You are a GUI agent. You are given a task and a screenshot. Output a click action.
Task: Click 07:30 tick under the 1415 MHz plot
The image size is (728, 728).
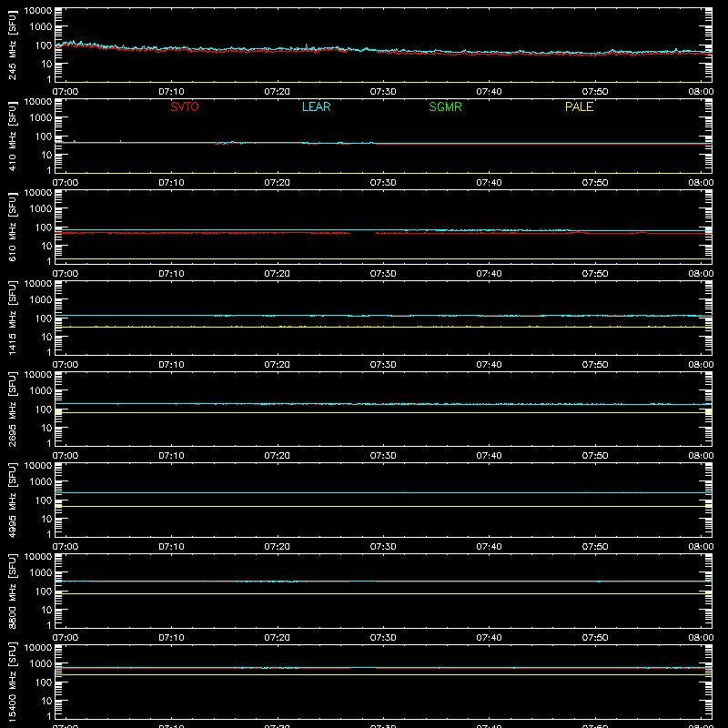pyautogui.click(x=383, y=365)
